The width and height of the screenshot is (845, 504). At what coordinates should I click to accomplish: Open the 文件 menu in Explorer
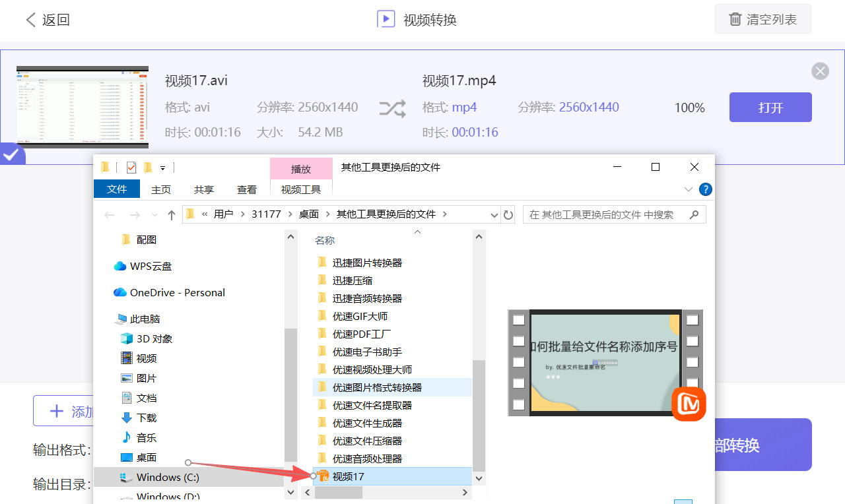(117, 189)
